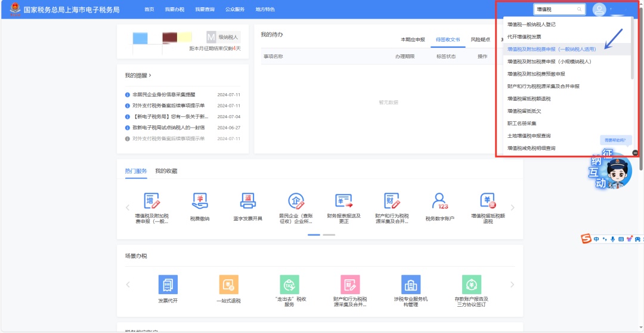Switch to 待签收文书 tab
The image size is (644, 333).
pos(448,40)
